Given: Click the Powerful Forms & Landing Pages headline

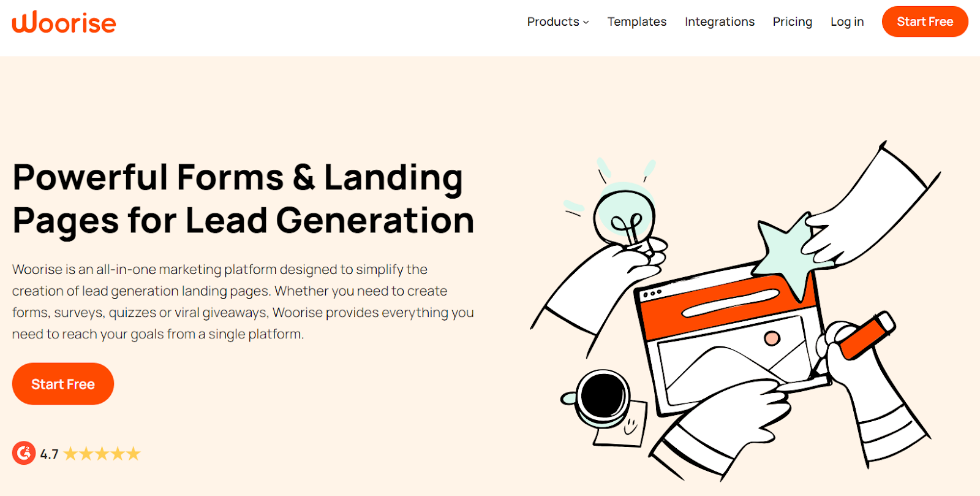Looking at the screenshot, I should [x=243, y=199].
